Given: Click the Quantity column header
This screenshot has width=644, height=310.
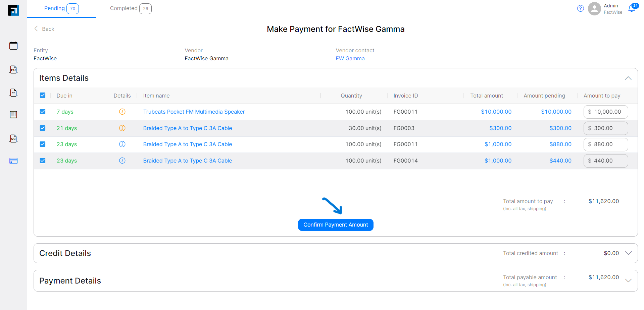Looking at the screenshot, I should [x=351, y=96].
